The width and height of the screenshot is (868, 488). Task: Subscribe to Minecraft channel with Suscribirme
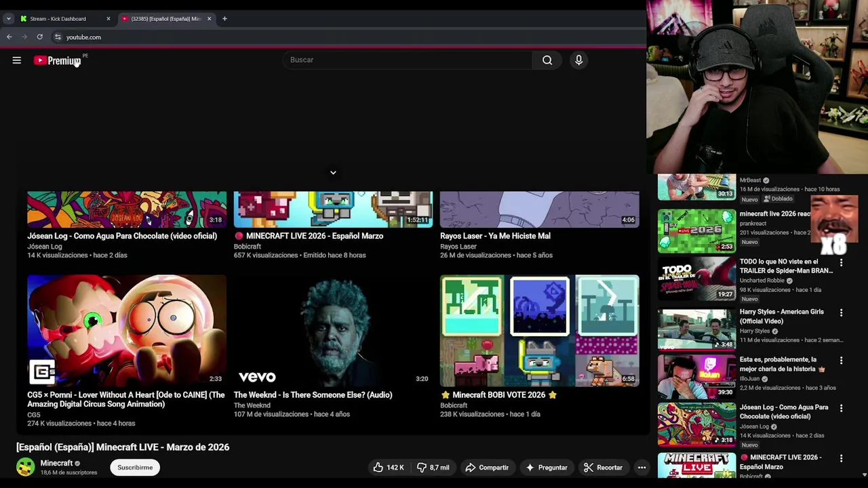[x=135, y=468]
